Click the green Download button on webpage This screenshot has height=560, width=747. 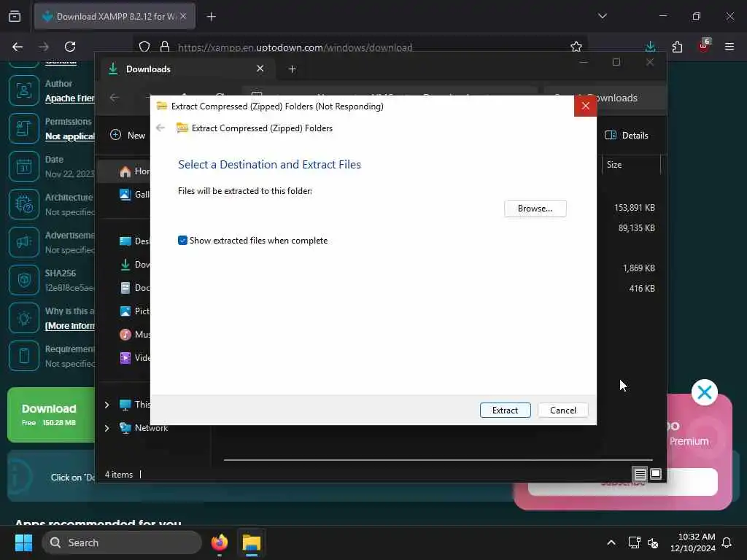52,415
